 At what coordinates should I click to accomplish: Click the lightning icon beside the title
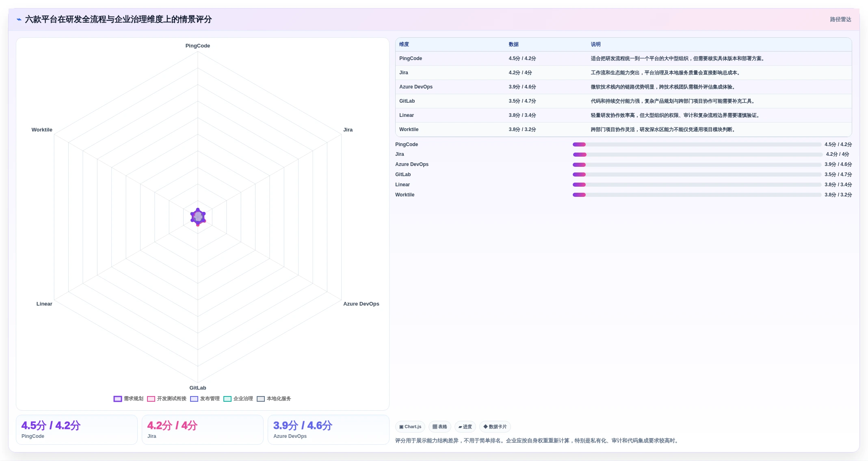(19, 19)
